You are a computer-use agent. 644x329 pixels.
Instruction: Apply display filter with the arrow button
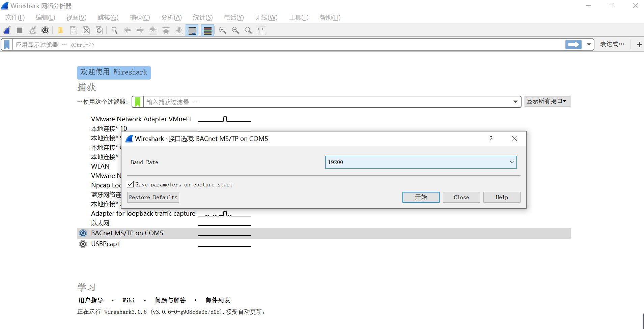click(573, 44)
